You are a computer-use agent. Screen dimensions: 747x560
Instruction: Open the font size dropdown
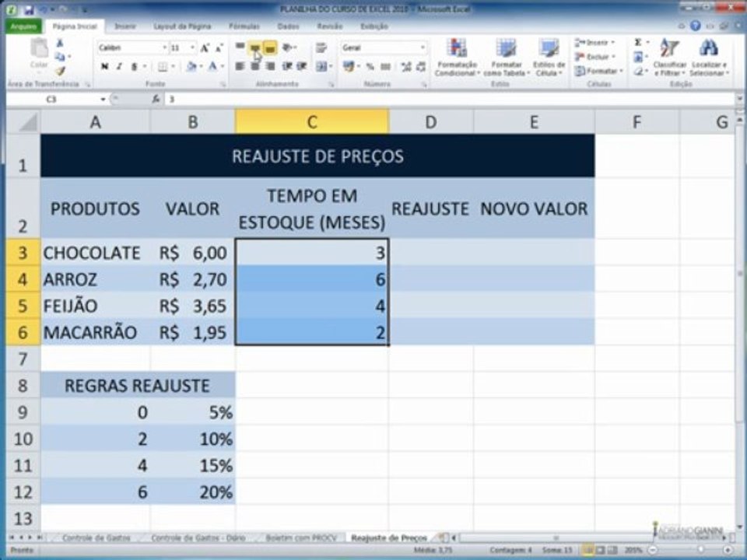(x=192, y=47)
